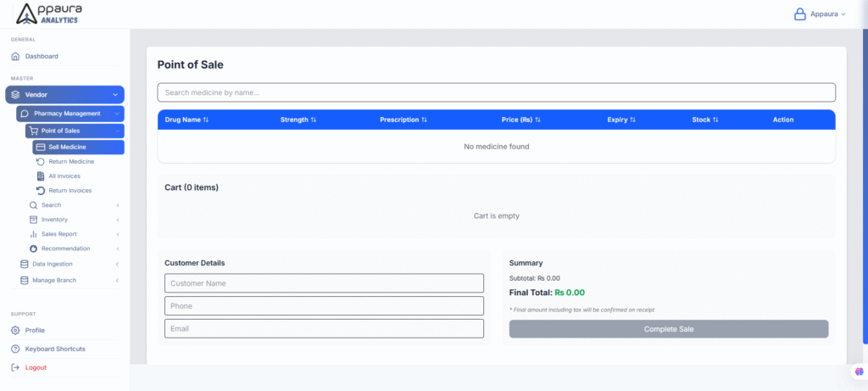Click the Search medicine by name field
The height and width of the screenshot is (391, 868).
(x=496, y=92)
